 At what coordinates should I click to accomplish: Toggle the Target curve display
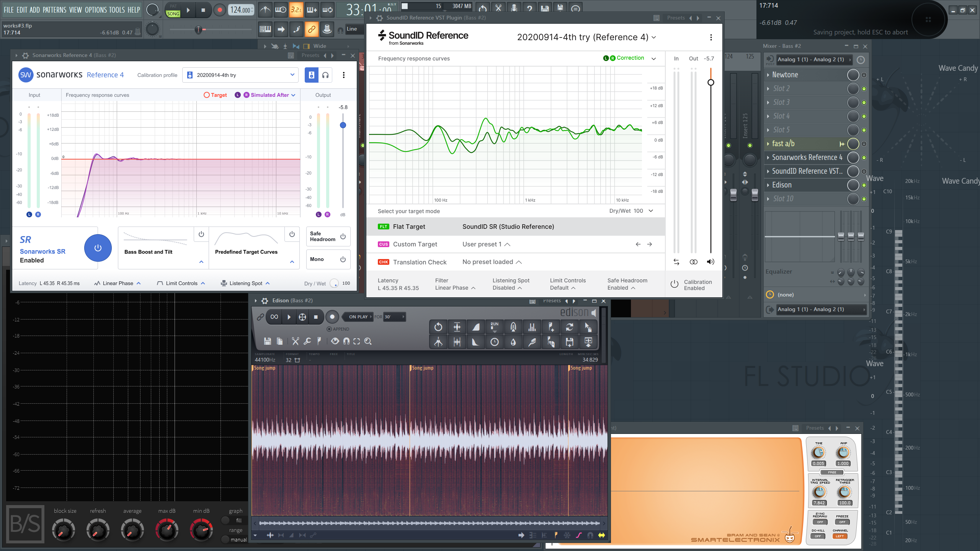[215, 95]
